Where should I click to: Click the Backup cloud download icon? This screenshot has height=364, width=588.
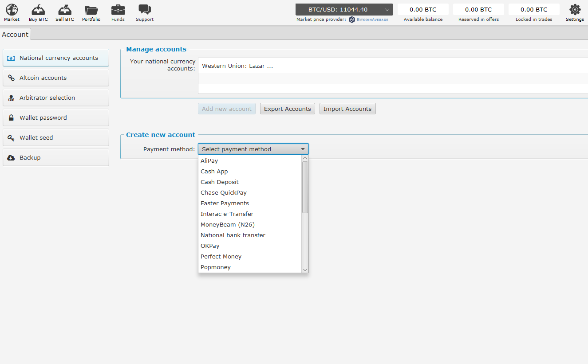[x=11, y=158]
